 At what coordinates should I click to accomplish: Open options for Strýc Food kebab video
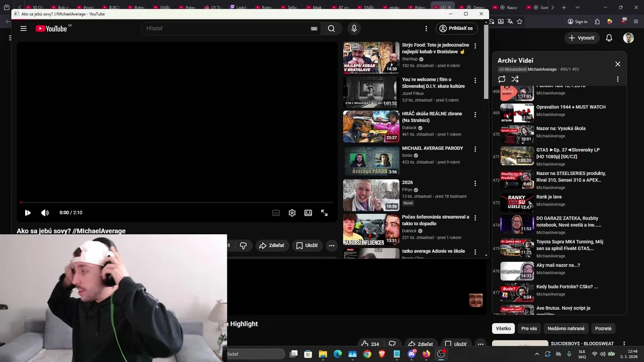tap(475, 46)
